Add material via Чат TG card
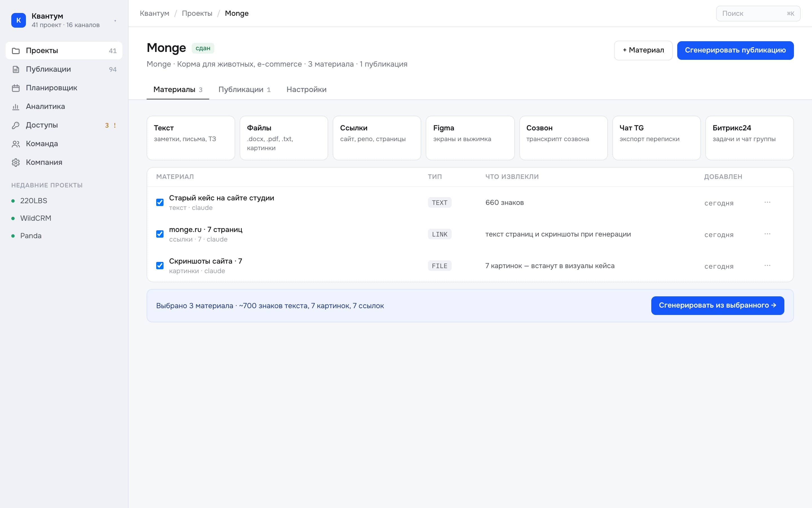 (656, 138)
